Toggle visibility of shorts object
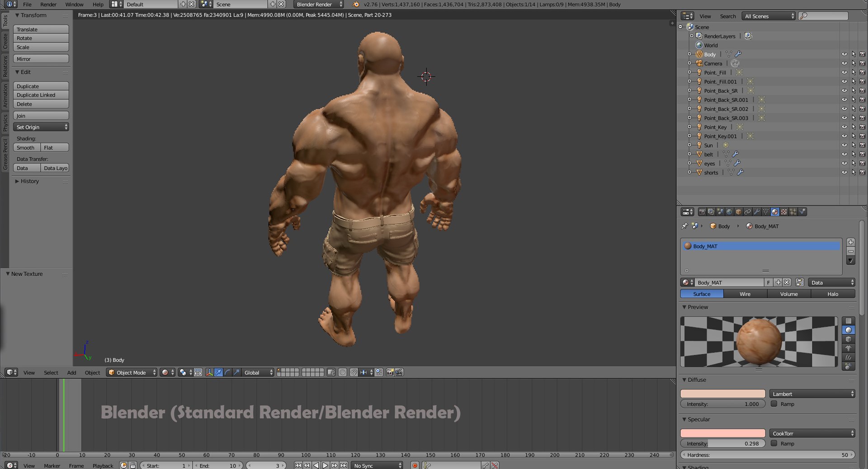The width and height of the screenshot is (868, 469). pyautogui.click(x=844, y=172)
